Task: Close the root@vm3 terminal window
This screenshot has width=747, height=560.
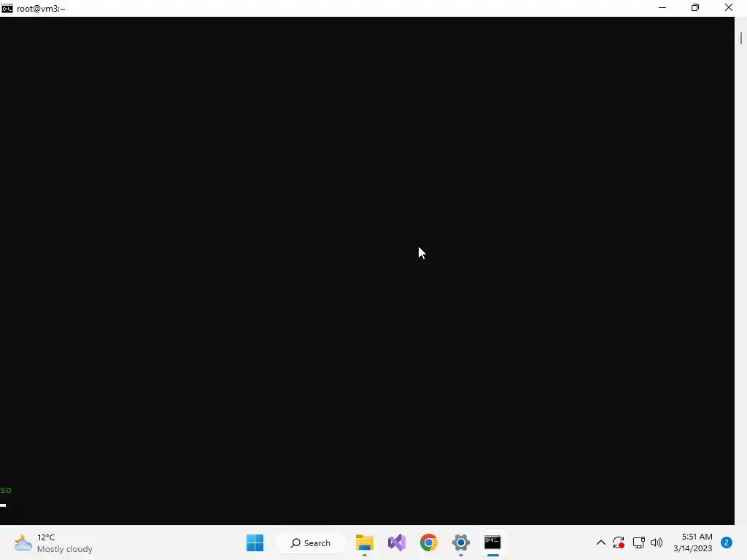Action: tap(729, 7)
